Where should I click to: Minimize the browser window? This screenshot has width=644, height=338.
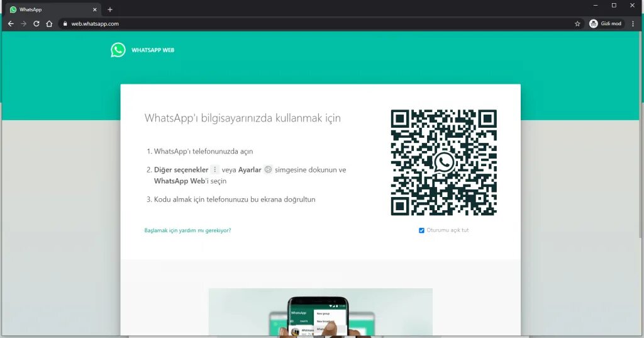(x=596, y=5)
